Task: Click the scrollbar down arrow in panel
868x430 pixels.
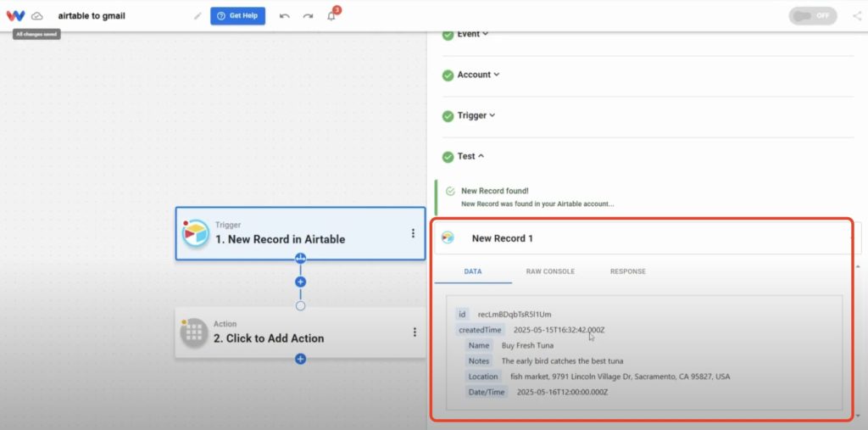Action: pyautogui.click(x=858, y=416)
